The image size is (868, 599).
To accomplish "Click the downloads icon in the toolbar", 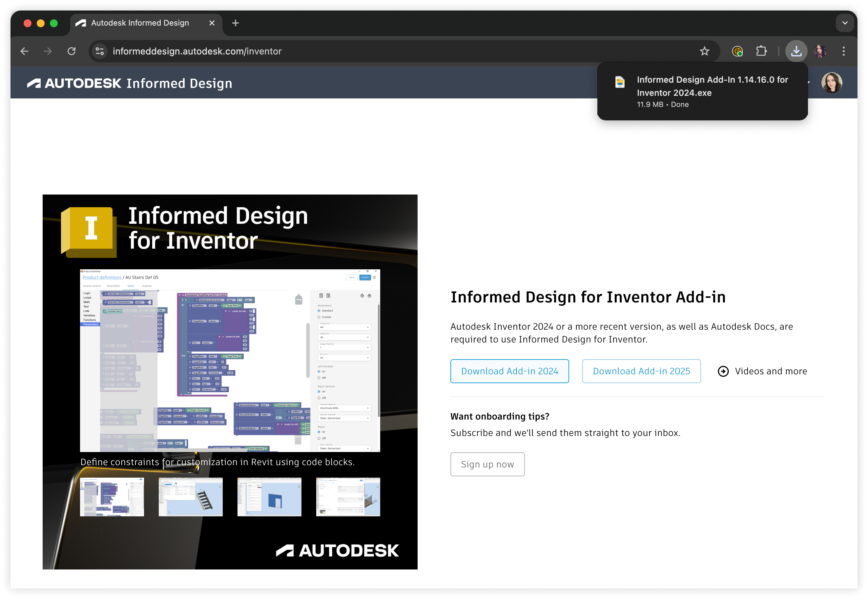I will [796, 51].
